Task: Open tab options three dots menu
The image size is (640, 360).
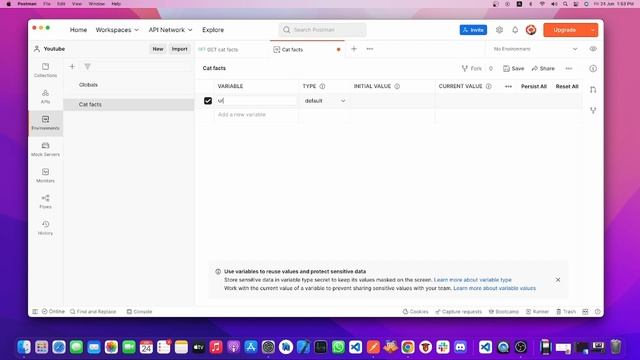Action: coord(370,49)
